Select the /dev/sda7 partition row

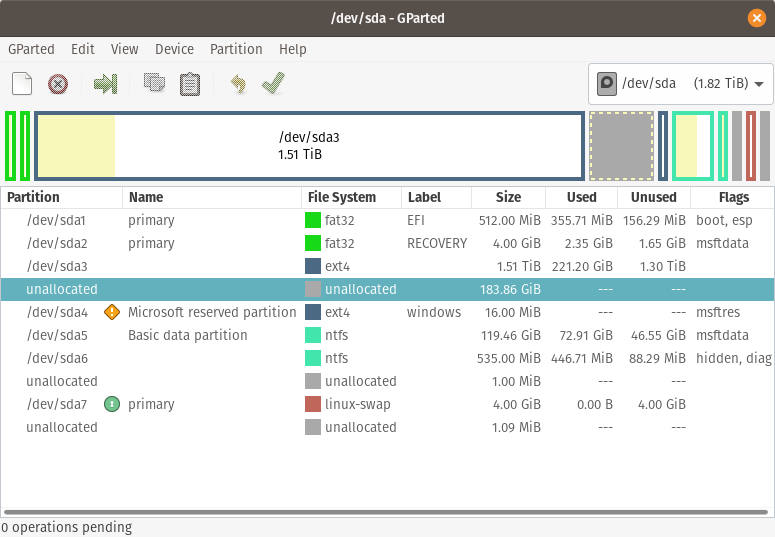click(x=388, y=404)
